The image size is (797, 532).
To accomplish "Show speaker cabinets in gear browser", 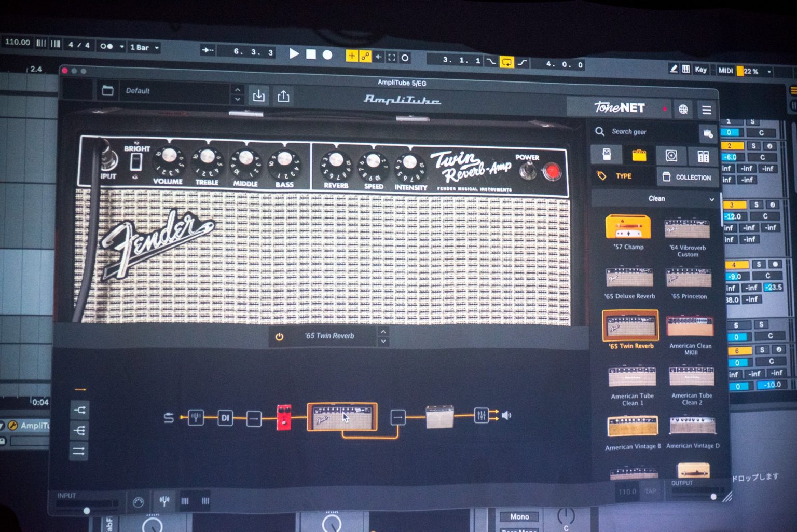I will [x=671, y=155].
